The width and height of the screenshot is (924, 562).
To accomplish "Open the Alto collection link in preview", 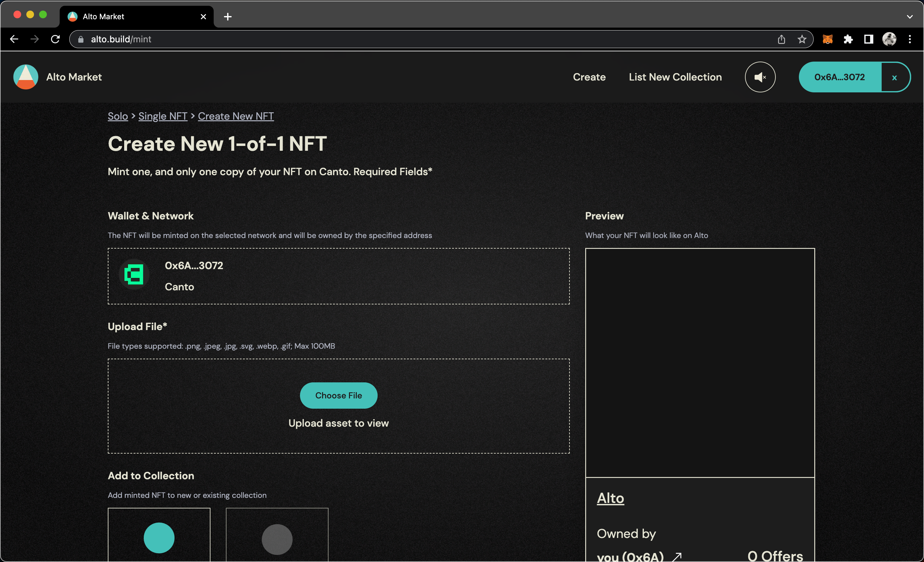I will (x=611, y=498).
